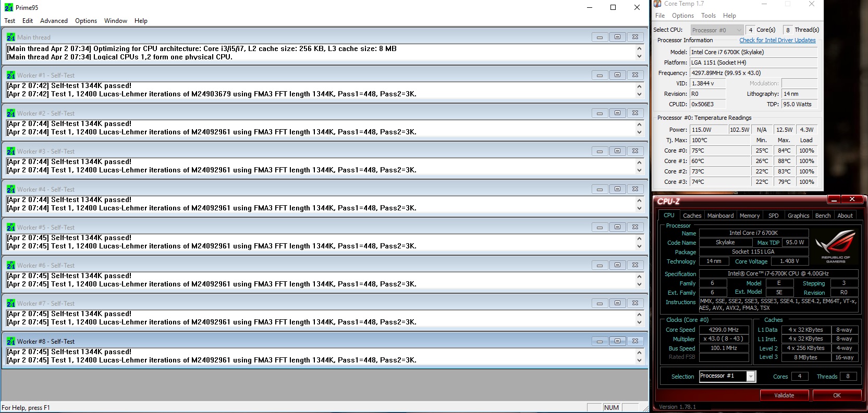868x413 pixels.
Task: Click 'For Help, press F1' status text
Action: click(26, 408)
